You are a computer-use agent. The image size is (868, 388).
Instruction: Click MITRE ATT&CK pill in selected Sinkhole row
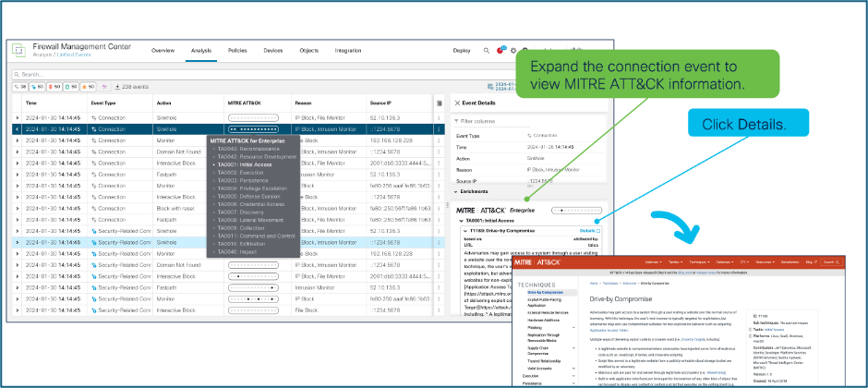[x=253, y=129]
